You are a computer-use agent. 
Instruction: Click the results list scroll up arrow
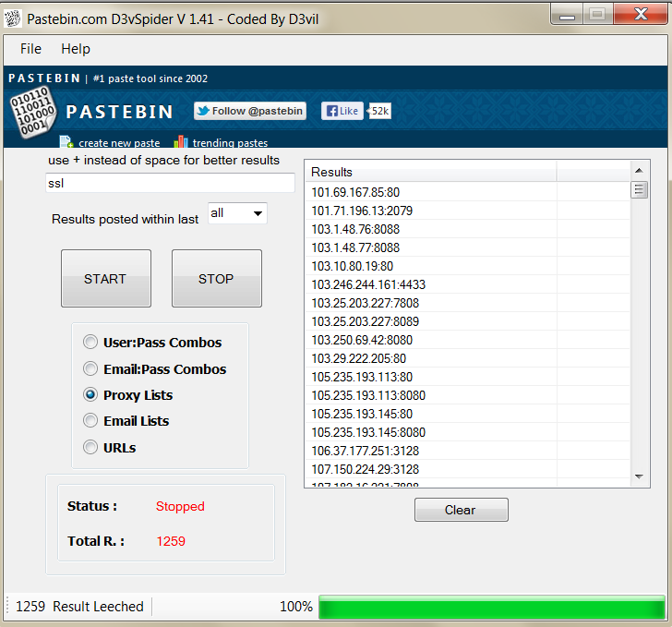coord(639,171)
